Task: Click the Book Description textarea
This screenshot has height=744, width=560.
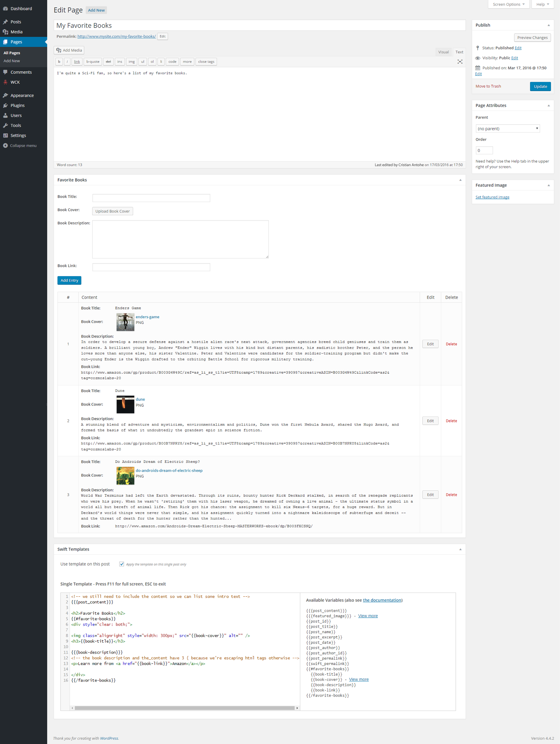Action: 181,240
